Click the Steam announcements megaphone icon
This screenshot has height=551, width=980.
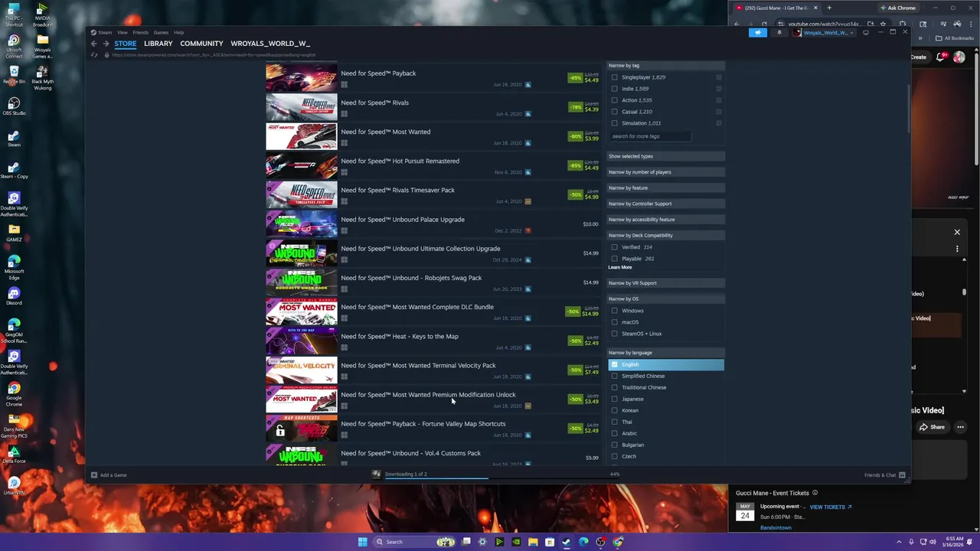point(757,32)
